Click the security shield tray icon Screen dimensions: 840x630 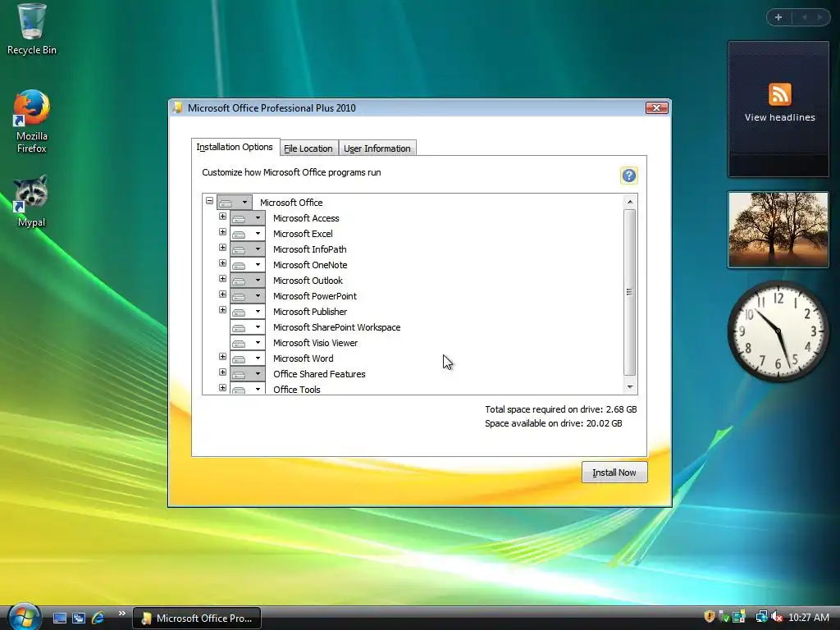click(709, 617)
